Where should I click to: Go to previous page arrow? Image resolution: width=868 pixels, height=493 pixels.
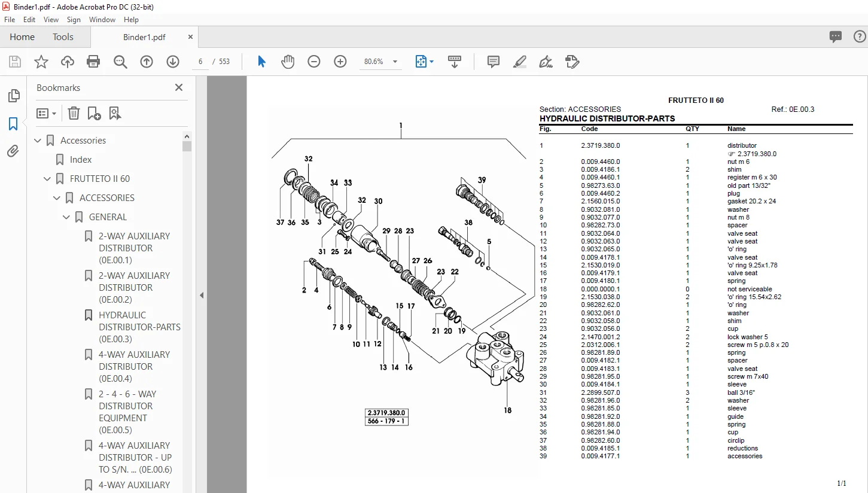147,62
